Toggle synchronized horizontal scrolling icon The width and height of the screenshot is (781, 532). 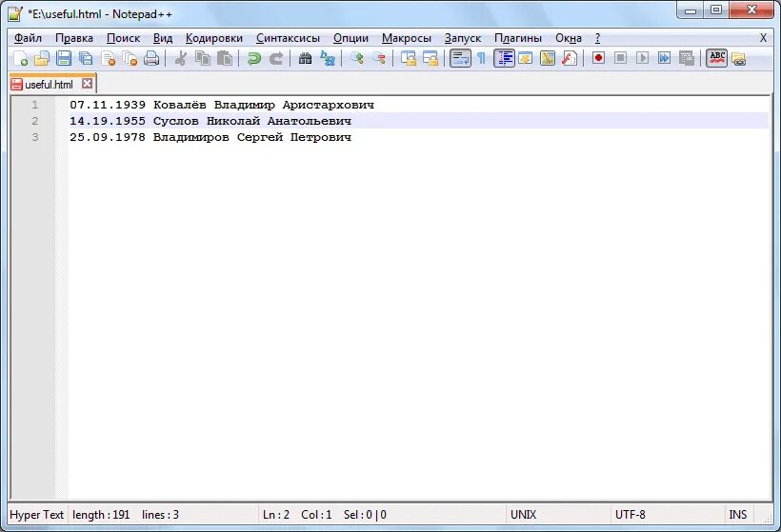point(430,58)
